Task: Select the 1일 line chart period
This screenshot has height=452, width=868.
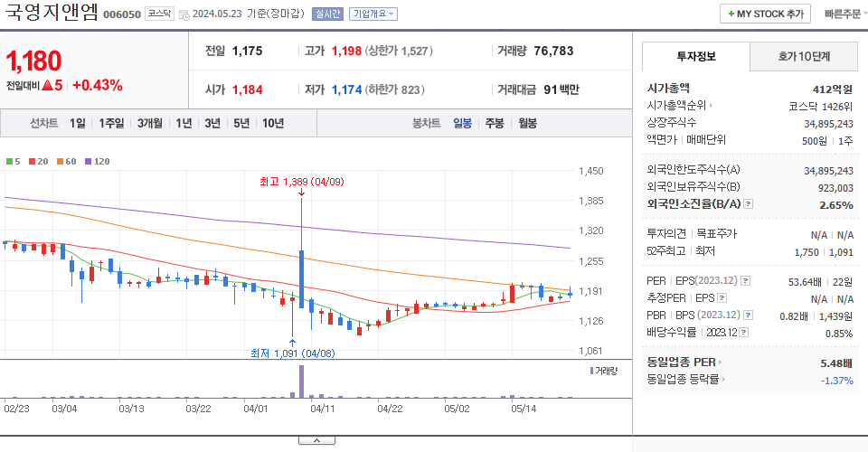Action: (x=78, y=123)
